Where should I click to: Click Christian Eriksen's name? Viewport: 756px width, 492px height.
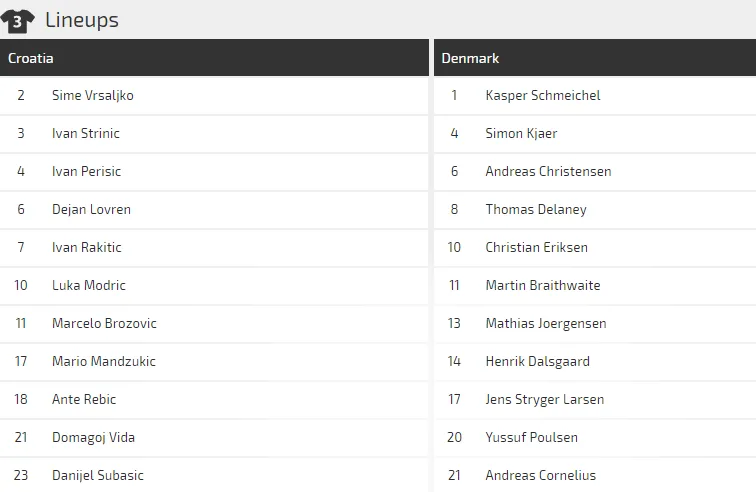536,247
